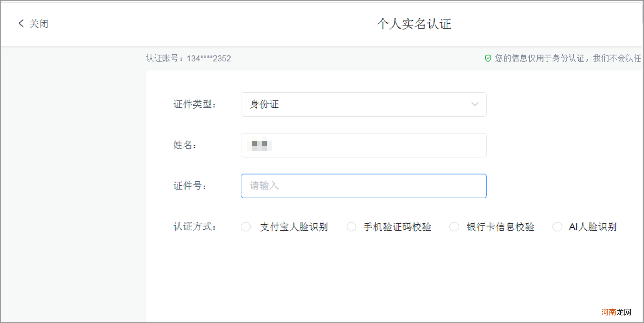
Task: Click the 证件类型: label
Action: coord(194,104)
